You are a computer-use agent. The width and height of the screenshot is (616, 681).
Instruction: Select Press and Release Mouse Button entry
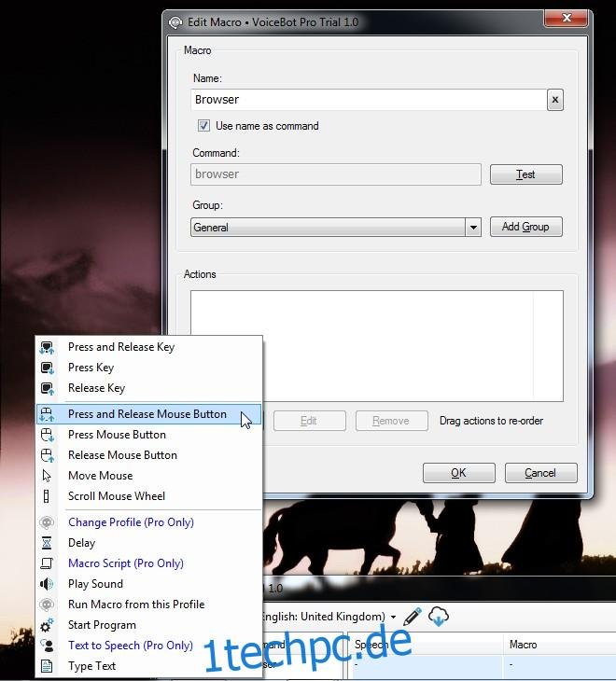point(149,414)
